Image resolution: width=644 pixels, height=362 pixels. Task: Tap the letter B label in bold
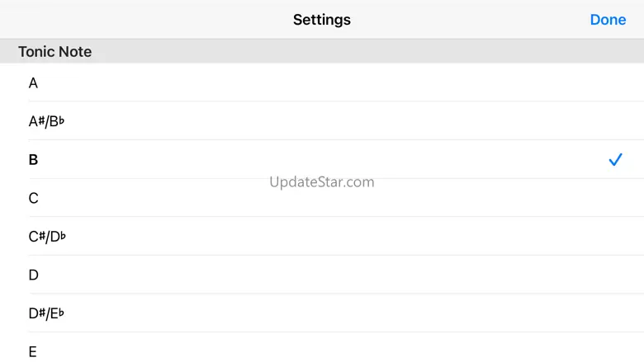pos(33,159)
